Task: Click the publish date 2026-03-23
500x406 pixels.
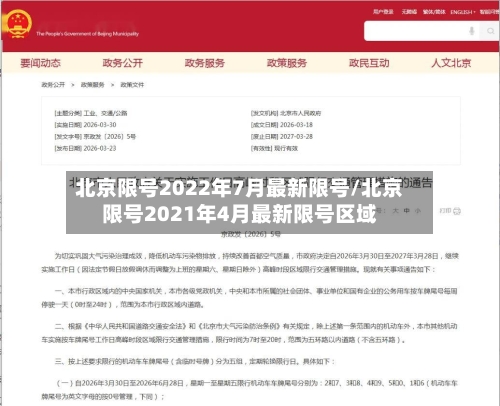Action: point(100,148)
